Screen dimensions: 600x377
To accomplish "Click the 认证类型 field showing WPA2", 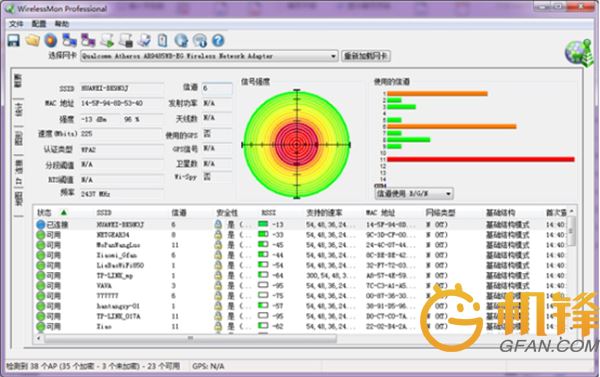I will coord(121,150).
